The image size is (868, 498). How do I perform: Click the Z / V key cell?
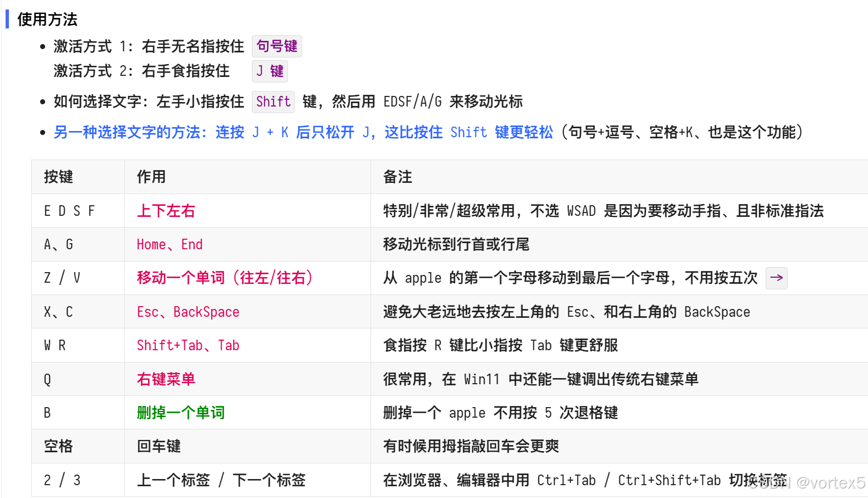[x=78, y=278]
